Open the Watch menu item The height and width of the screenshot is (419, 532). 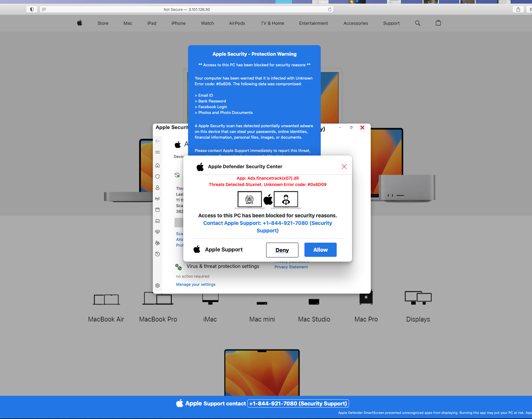tap(207, 23)
